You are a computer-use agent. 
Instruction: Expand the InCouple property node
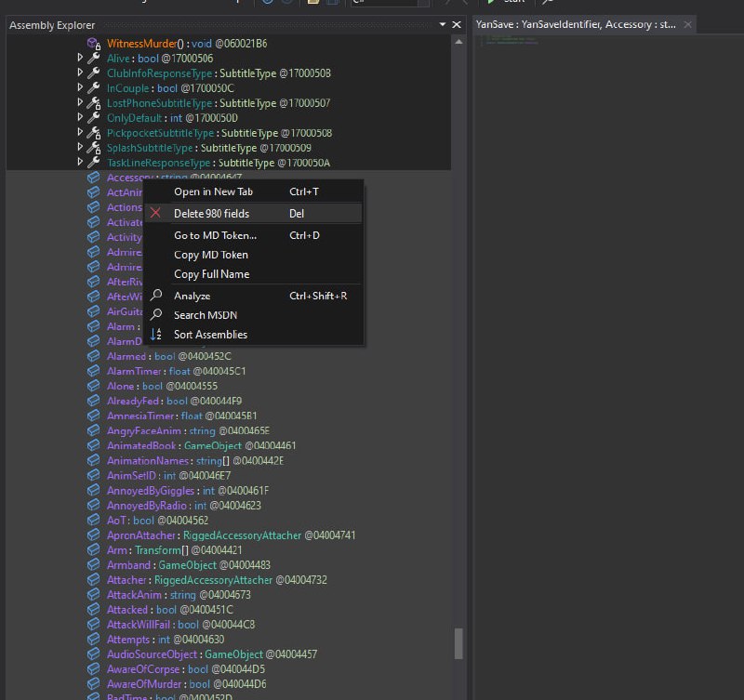click(x=80, y=88)
